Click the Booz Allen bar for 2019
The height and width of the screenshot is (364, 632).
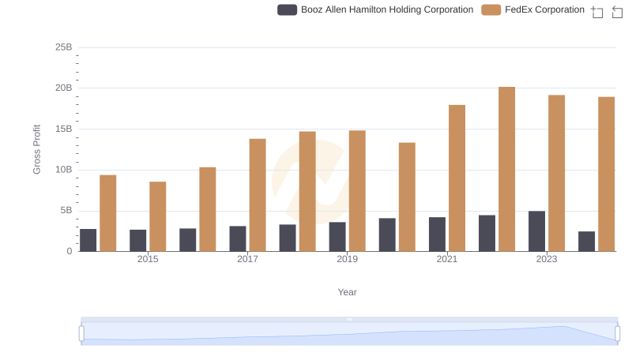(337, 237)
